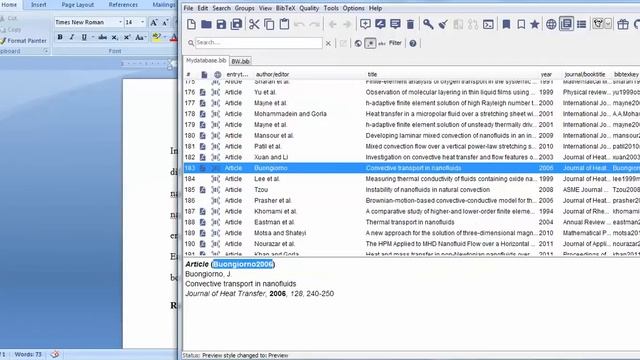Toggle the Filter search mode
Screen dimensions: 640x360
pyautogui.click(x=395, y=43)
